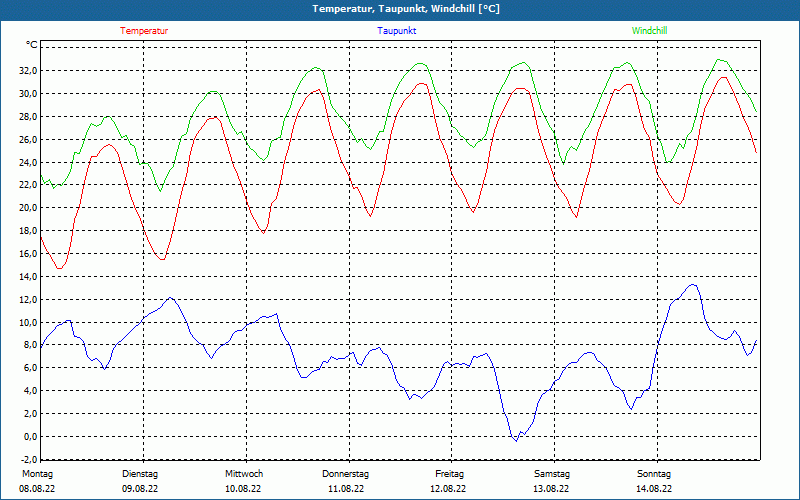Click the 26,0 y-axis value
The height and width of the screenshot is (500, 800).
point(28,139)
